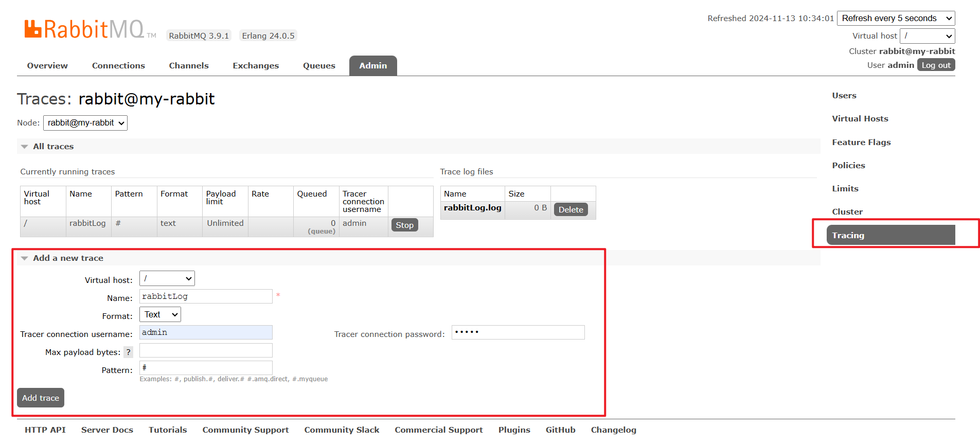This screenshot has height=445, width=980.
Task: Click the Refreshed timestamp text
Action: coord(771,19)
